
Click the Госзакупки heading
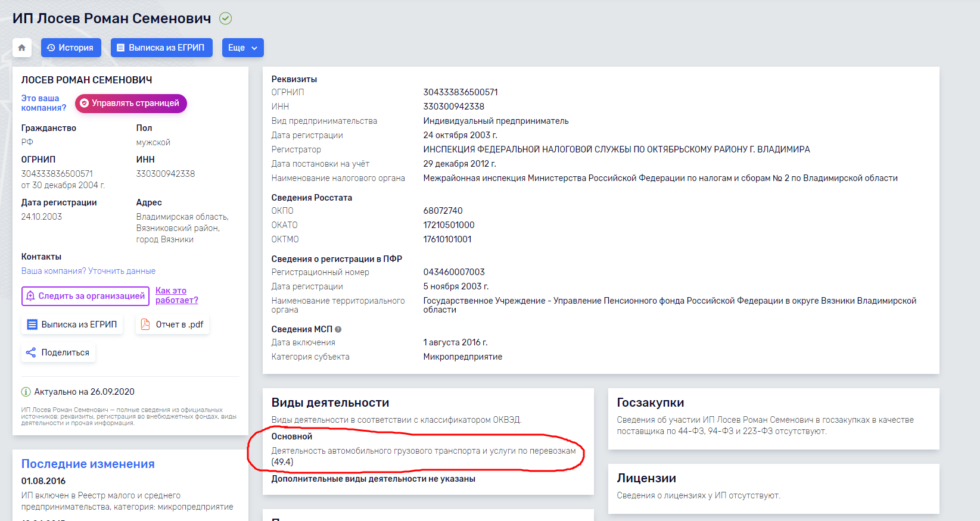651,403
